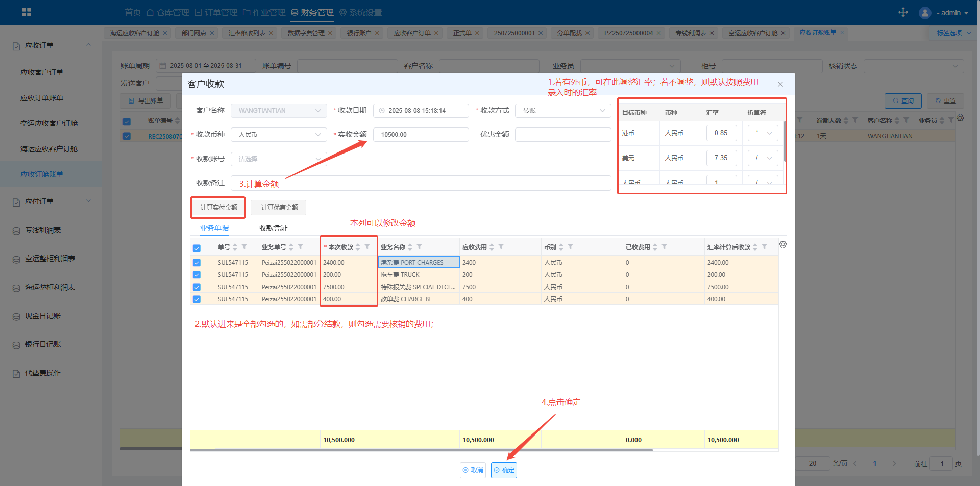Click filter icon on 本次收款 column
Image resolution: width=980 pixels, height=486 pixels.
367,247
